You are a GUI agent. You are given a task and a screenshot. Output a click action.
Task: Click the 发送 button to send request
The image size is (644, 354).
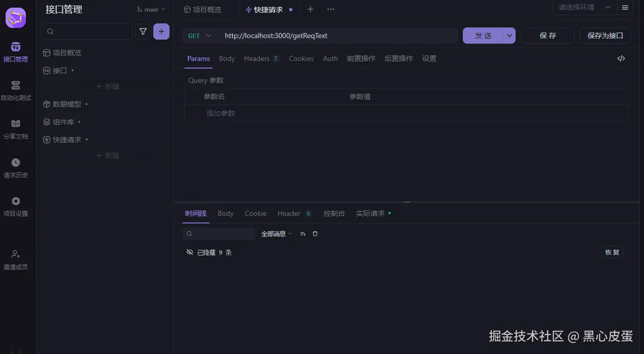[x=483, y=35]
